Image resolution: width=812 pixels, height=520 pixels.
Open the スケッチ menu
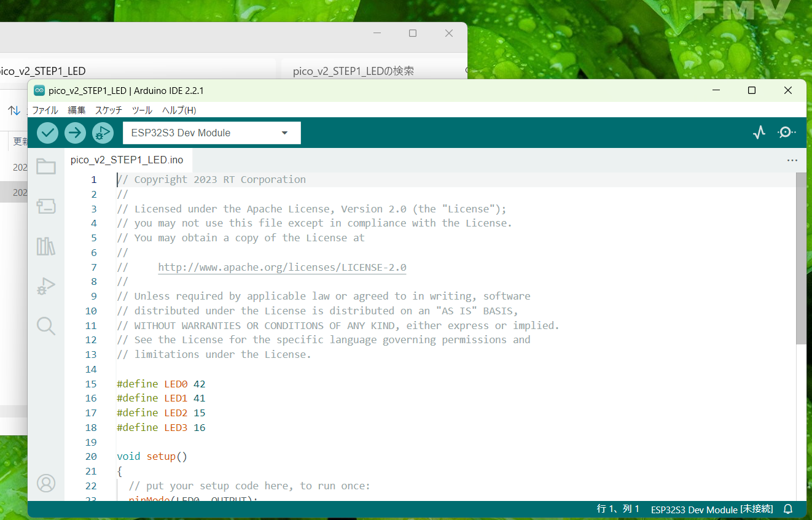108,111
